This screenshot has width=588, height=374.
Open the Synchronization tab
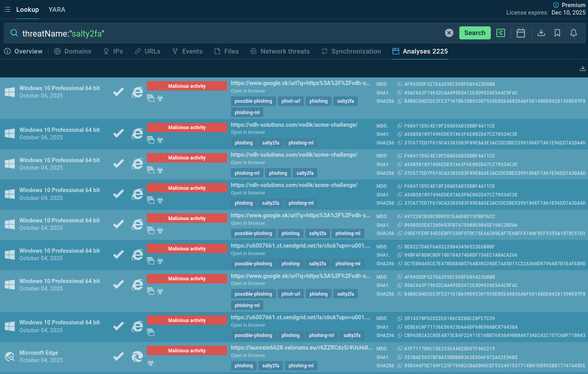tap(351, 52)
